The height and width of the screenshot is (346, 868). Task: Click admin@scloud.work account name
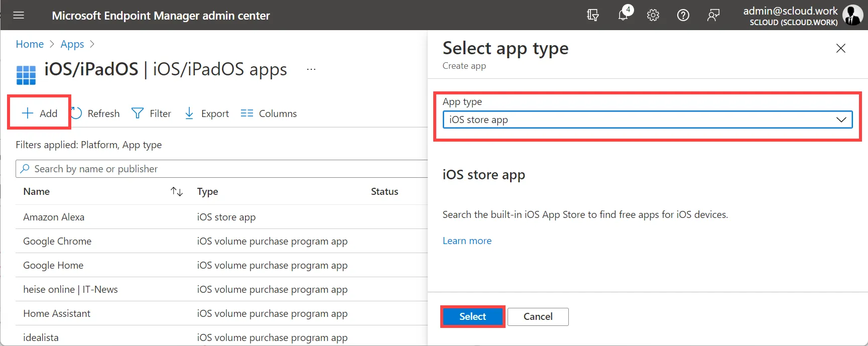tap(790, 11)
